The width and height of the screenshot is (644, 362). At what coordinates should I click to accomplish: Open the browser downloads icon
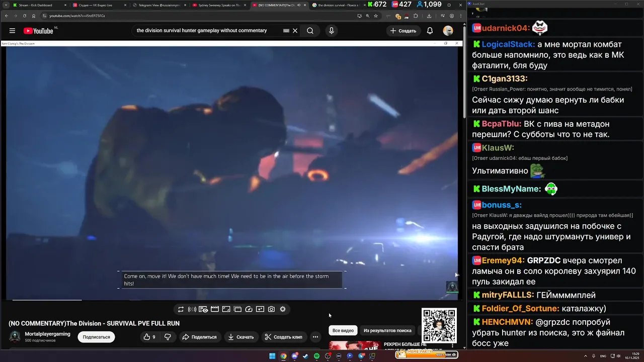pyautogui.click(x=428, y=16)
